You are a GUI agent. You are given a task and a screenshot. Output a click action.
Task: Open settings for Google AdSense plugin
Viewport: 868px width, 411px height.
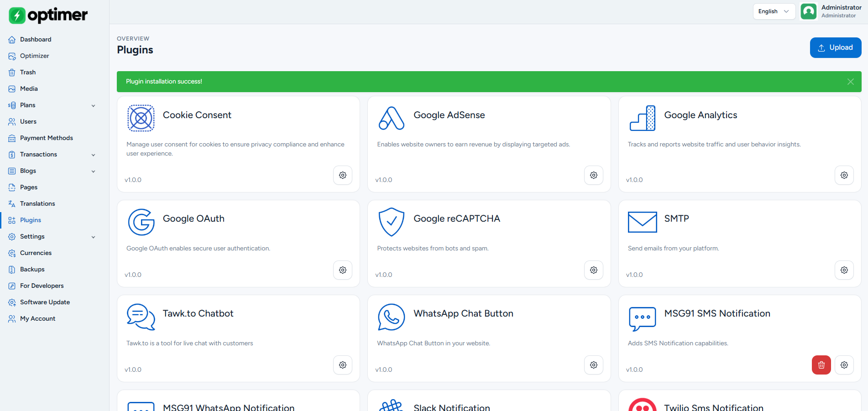(x=594, y=175)
